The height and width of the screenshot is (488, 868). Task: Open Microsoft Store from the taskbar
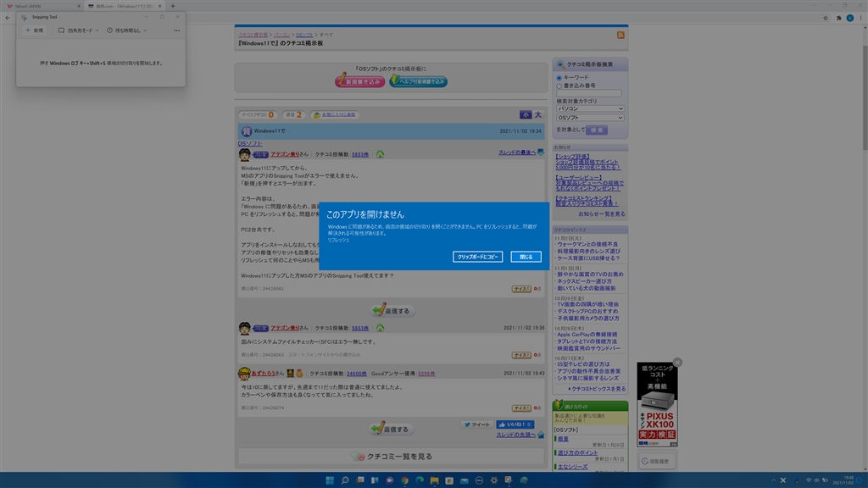[x=449, y=480]
